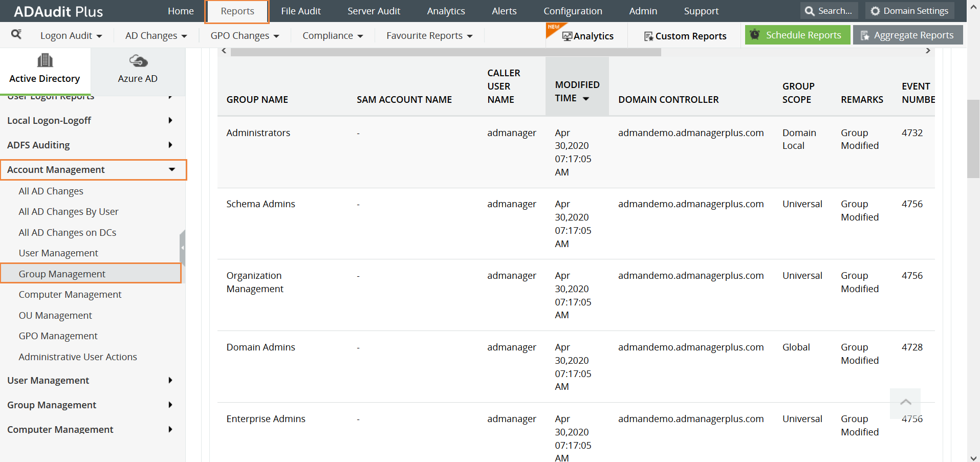Open the AD Changes dropdown
Screen dimensions: 980x462
[156, 35]
